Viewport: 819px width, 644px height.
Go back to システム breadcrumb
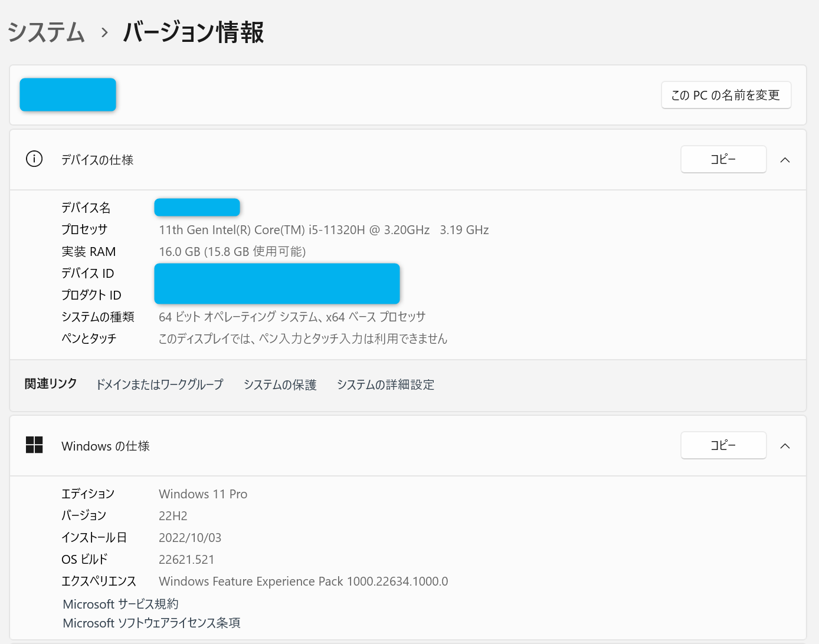click(46, 32)
